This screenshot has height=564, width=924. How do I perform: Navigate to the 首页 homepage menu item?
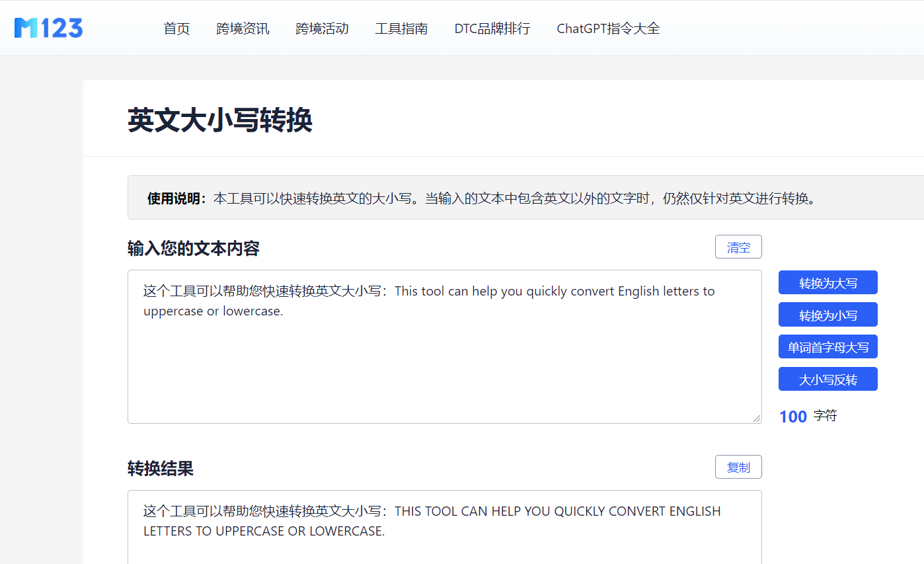point(176,28)
